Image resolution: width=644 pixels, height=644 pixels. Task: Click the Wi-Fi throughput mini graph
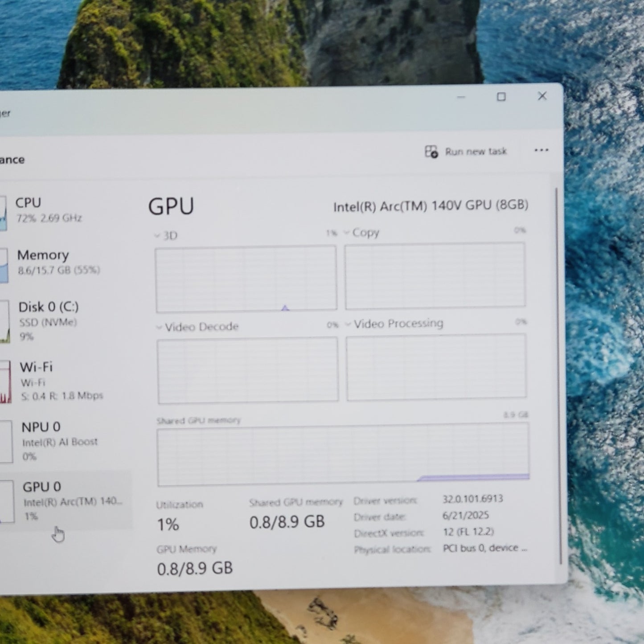tap(5, 382)
